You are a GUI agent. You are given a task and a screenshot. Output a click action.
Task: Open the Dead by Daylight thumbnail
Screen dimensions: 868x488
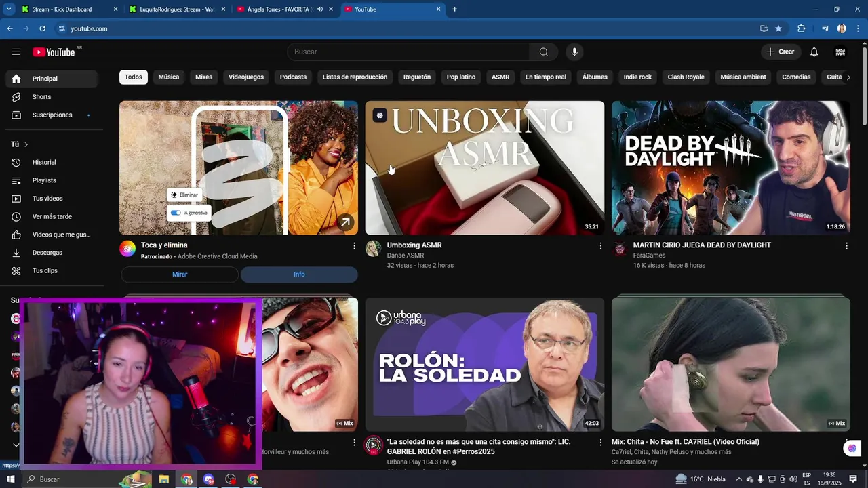click(x=731, y=168)
